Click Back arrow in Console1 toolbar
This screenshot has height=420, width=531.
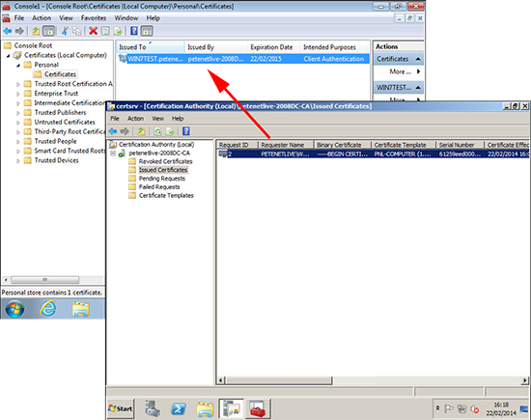[8, 31]
